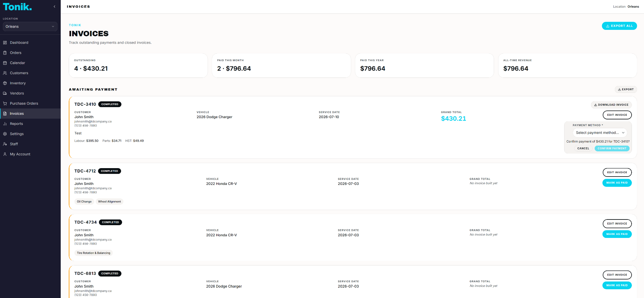
Task: Open the Select payment method dropdown
Action: (600, 133)
